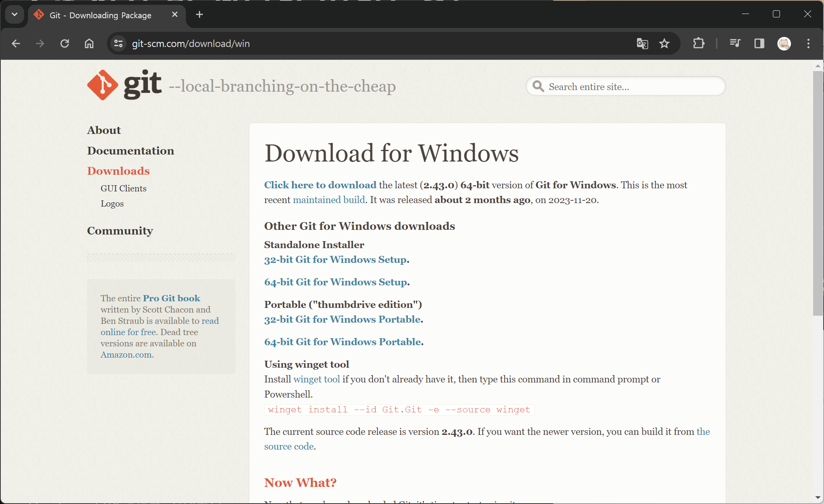The height and width of the screenshot is (504, 824).
Task: Click the browser forward arrow
Action: click(x=40, y=43)
